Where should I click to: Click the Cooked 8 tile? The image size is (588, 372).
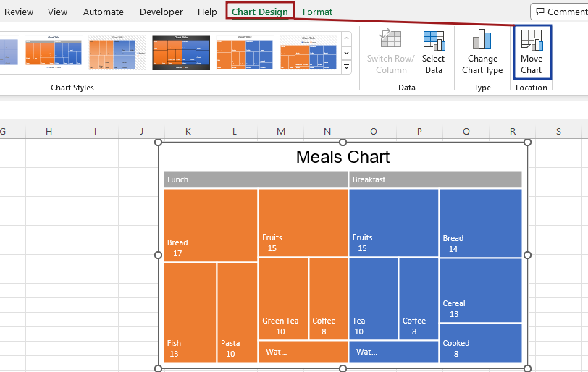pos(481,343)
